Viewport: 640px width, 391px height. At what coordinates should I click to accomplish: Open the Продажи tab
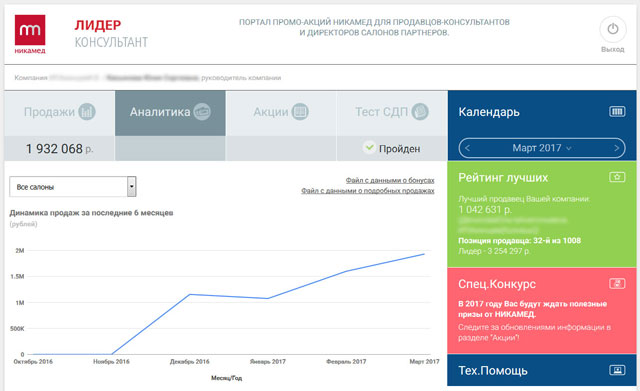pos(60,113)
